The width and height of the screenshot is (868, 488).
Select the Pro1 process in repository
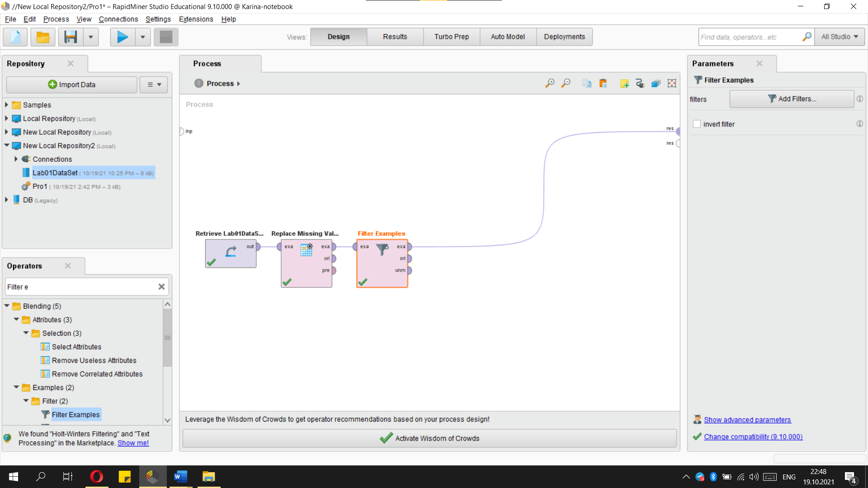71,186
